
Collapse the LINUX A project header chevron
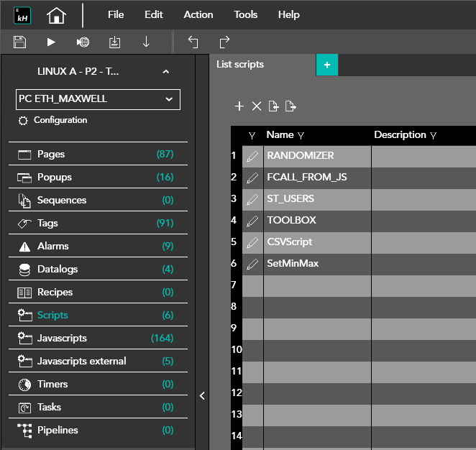(x=166, y=72)
